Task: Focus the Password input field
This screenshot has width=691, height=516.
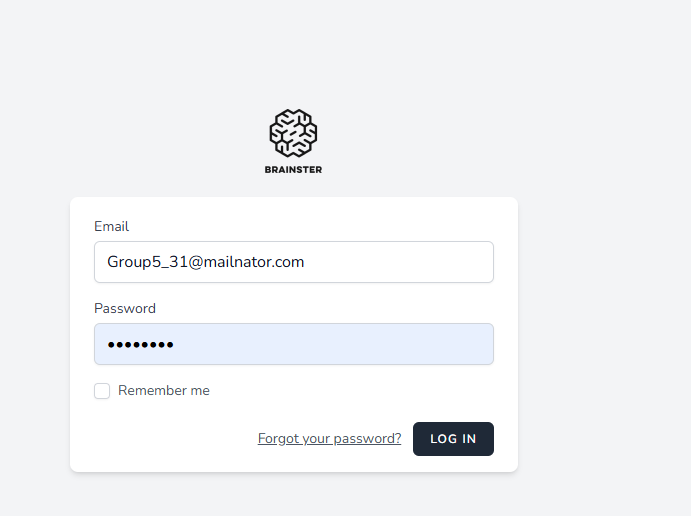Action: (x=293, y=344)
